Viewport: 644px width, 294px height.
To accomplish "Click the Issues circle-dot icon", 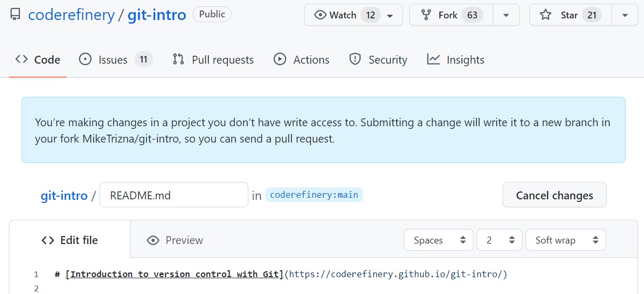I will click(x=85, y=59).
